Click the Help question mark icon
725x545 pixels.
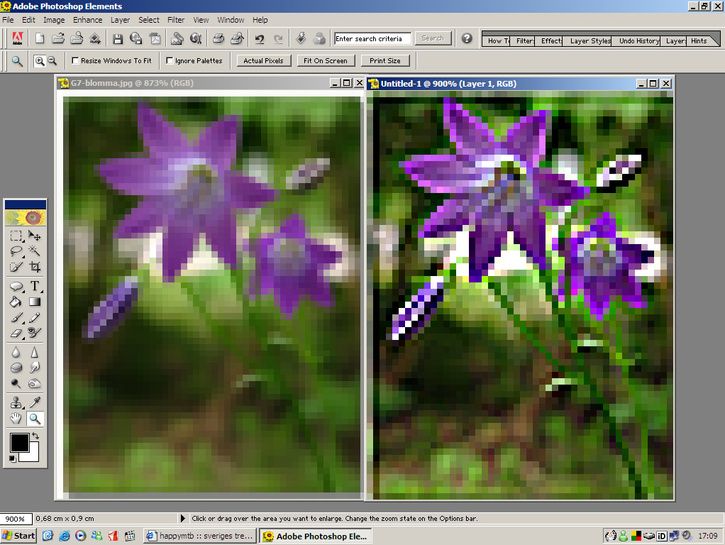click(467, 39)
